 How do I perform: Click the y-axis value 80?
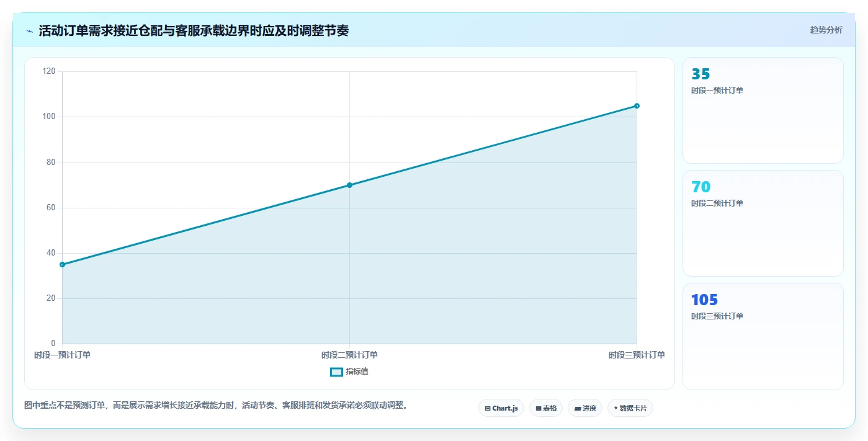click(51, 163)
